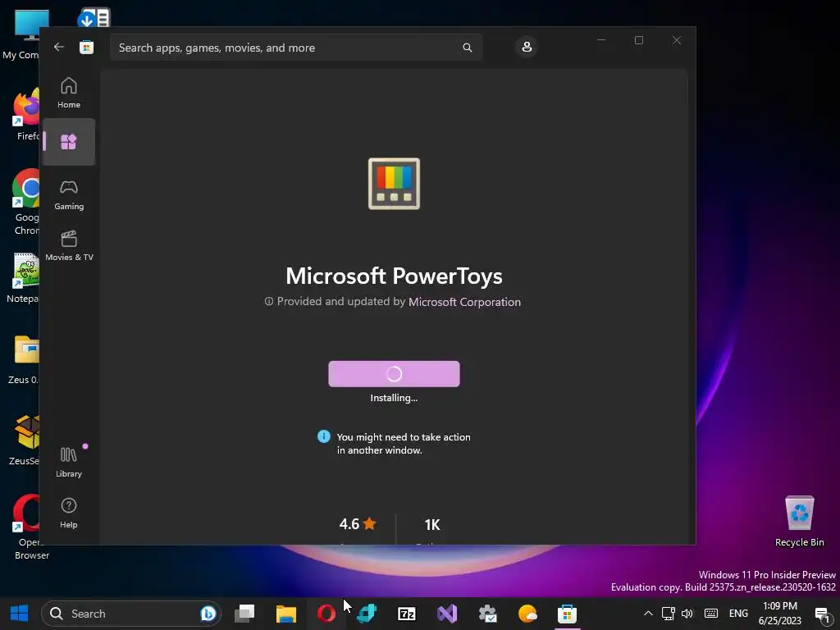Select the Zeus folder desktop icon

(25, 359)
